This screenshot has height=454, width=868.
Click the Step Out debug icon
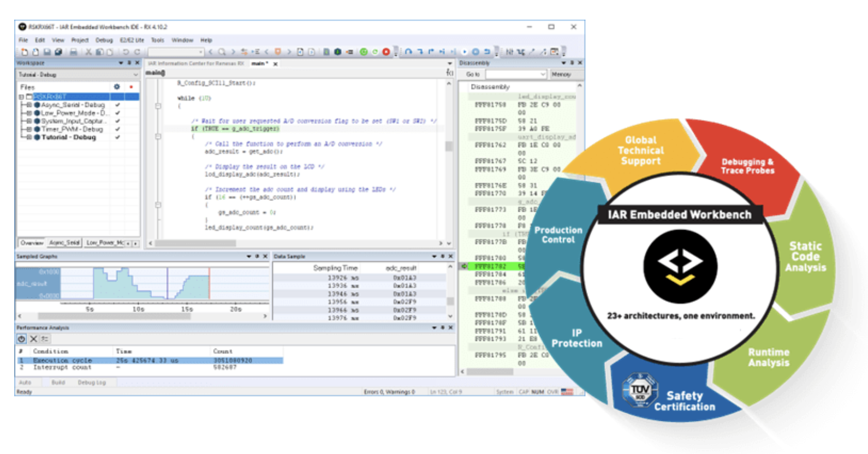pos(431,52)
